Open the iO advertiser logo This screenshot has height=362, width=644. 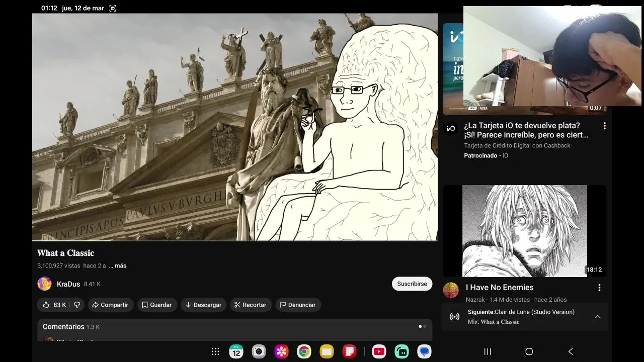tap(451, 128)
